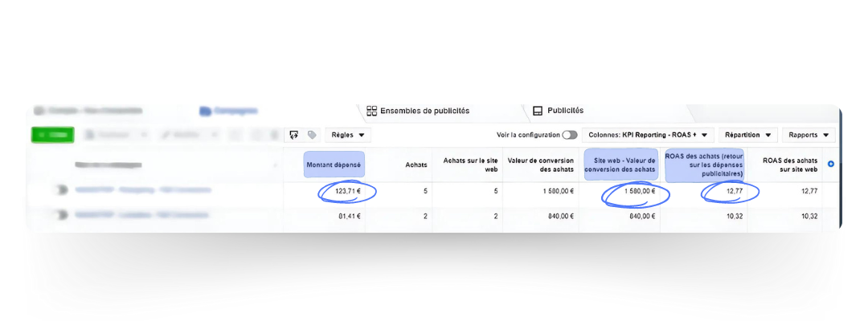Click the blue folder icon for Campagnes
Image resolution: width=868 pixels, height=321 pixels.
click(205, 111)
